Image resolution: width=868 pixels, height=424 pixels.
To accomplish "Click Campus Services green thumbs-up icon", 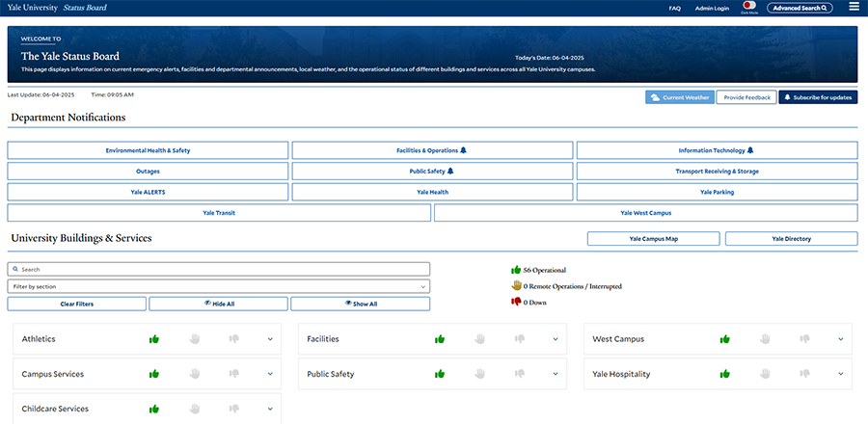I will pyautogui.click(x=154, y=374).
